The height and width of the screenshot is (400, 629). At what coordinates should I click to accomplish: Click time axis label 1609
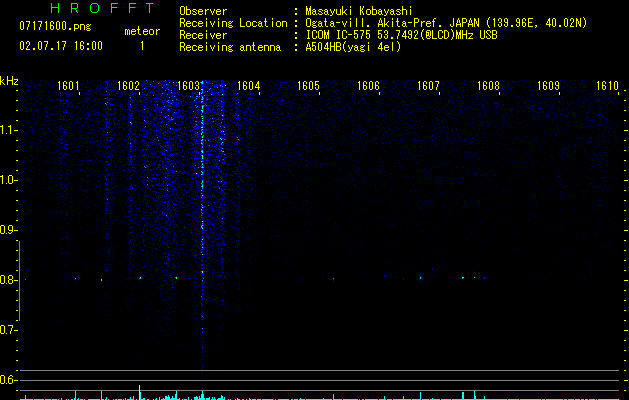pyautogui.click(x=548, y=86)
